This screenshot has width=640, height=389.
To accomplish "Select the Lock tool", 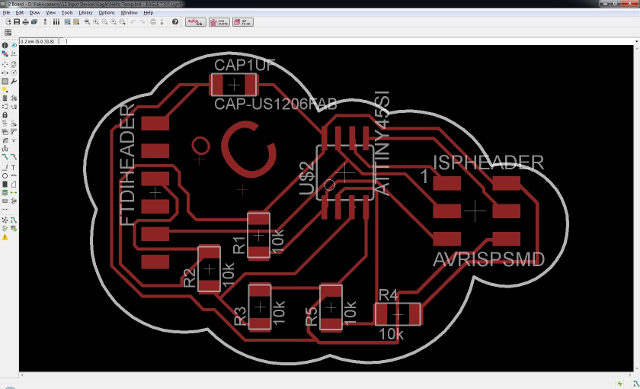I will click(x=5, y=115).
